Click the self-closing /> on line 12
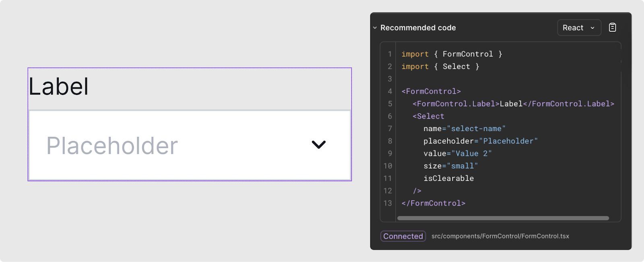The height and width of the screenshot is (262, 644). tap(417, 191)
